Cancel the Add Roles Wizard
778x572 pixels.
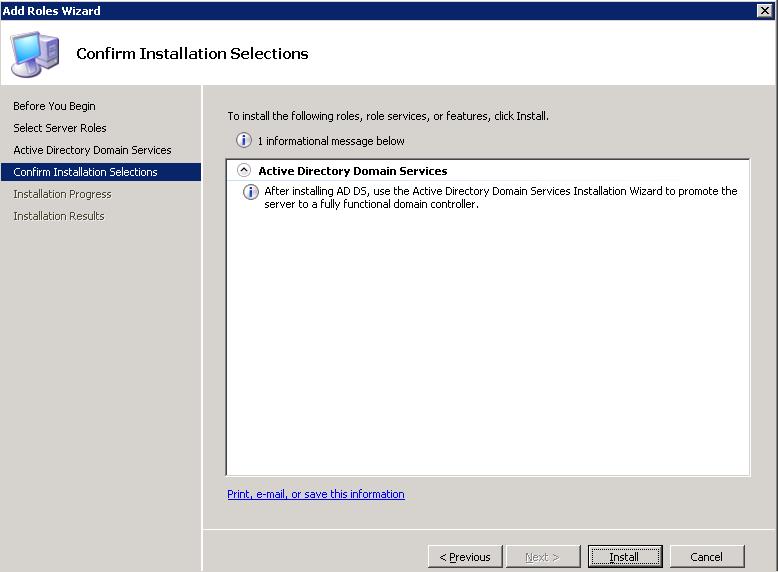pyautogui.click(x=707, y=557)
